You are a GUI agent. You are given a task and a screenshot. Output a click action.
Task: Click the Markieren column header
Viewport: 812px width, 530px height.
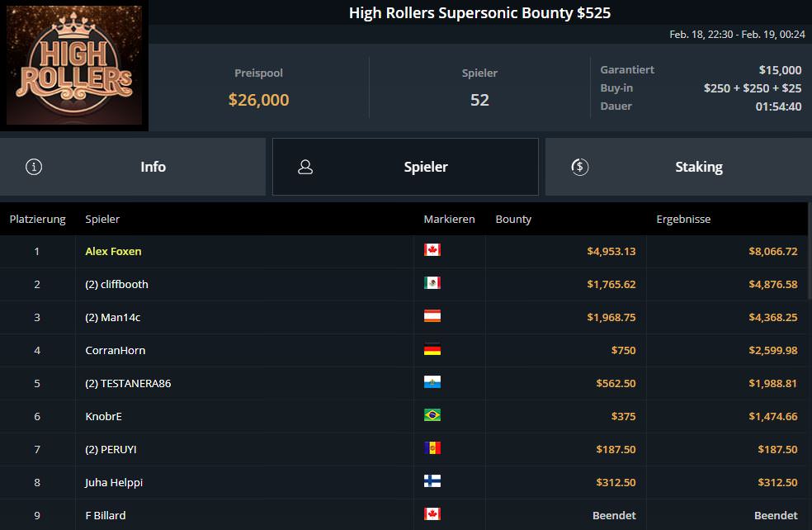point(449,219)
